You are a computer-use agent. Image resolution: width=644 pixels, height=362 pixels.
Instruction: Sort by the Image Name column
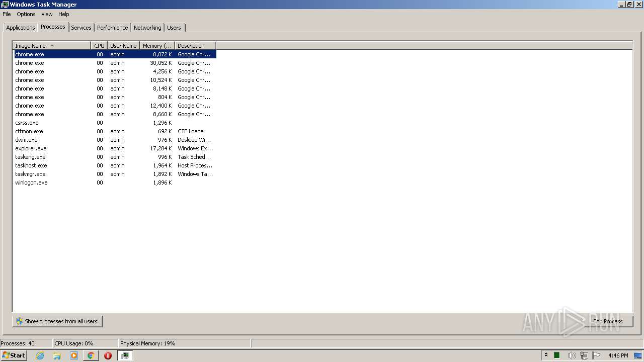[x=52, y=45]
